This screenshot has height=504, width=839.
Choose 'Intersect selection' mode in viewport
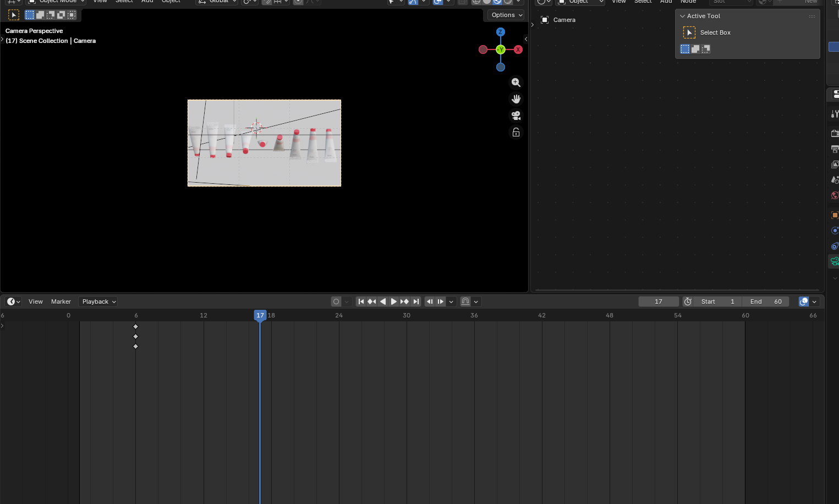tap(72, 15)
